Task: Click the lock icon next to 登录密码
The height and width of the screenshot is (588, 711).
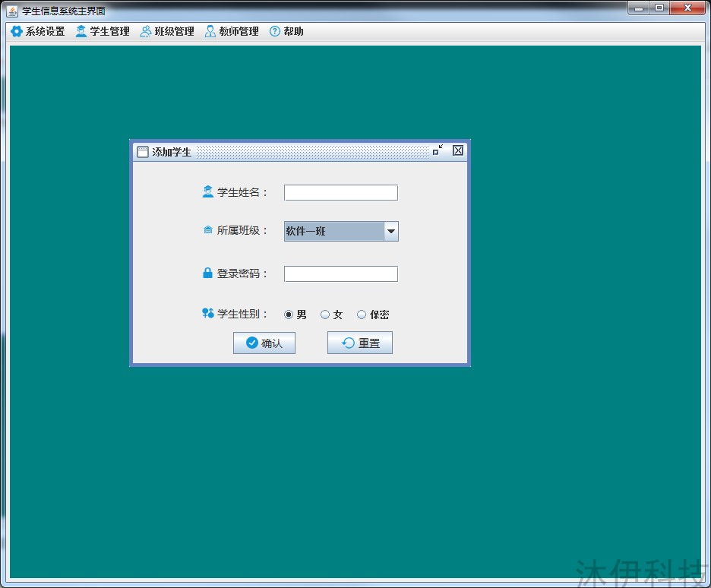Action: [207, 273]
